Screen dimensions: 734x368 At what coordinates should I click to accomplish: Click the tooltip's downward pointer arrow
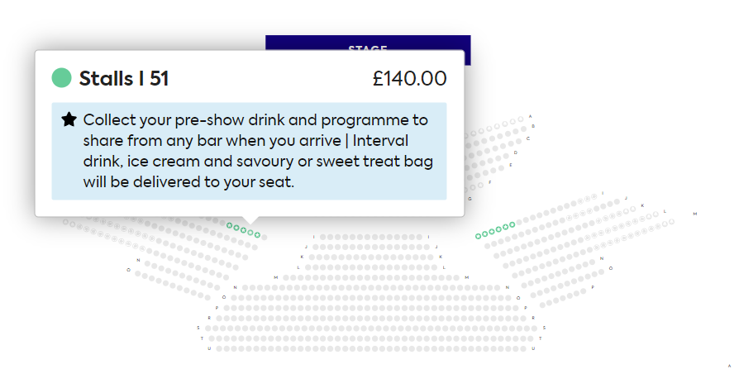coord(250,220)
